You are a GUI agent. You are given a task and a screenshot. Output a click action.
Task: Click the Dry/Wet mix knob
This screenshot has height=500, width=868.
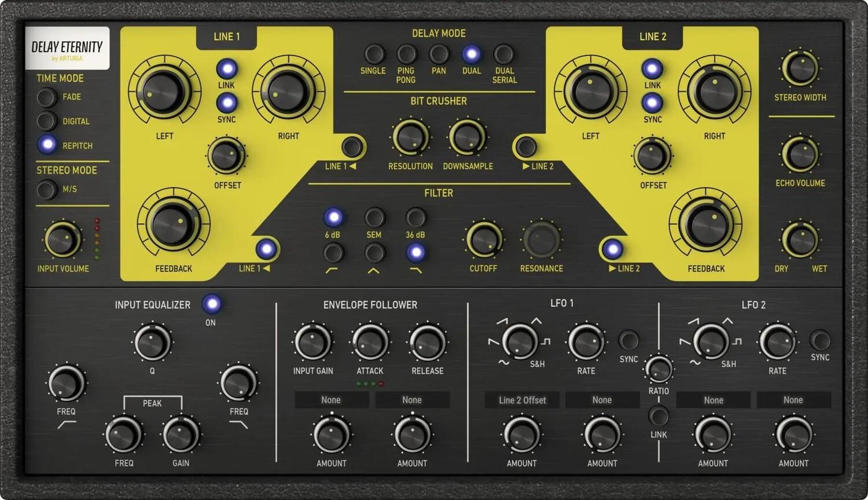801,241
